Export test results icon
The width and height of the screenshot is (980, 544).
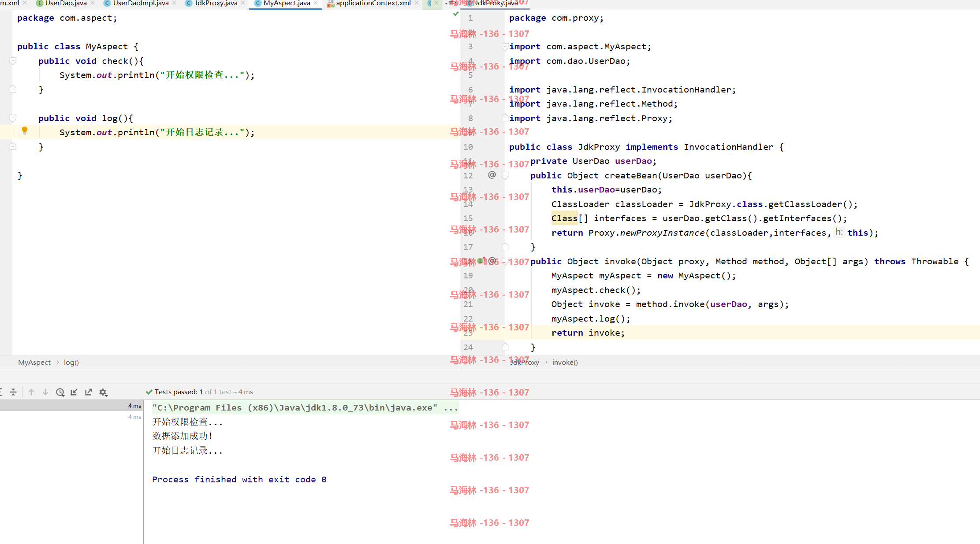[x=89, y=392]
